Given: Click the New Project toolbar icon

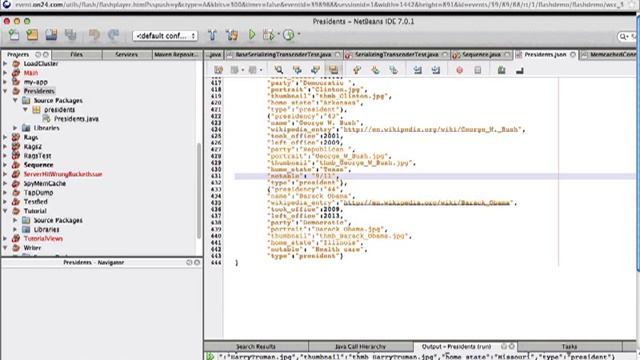Looking at the screenshot, I should (32, 35).
